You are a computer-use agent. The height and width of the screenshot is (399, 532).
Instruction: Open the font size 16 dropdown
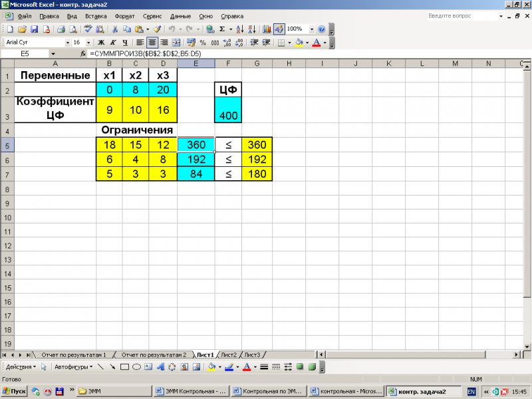[88, 43]
